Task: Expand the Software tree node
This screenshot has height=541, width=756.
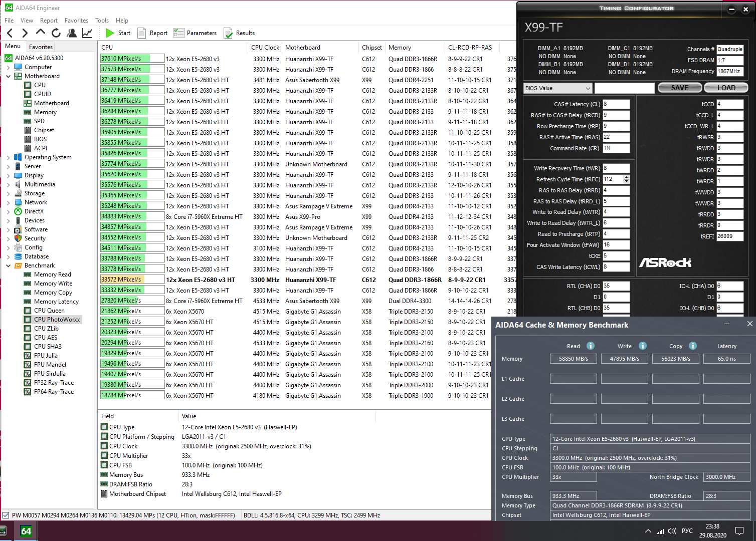Action: [x=8, y=229]
